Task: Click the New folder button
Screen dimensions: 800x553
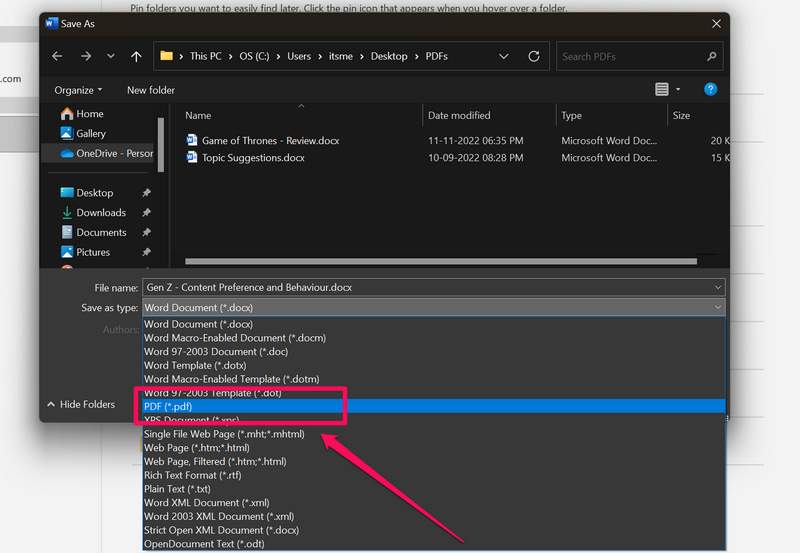Action: pos(151,90)
